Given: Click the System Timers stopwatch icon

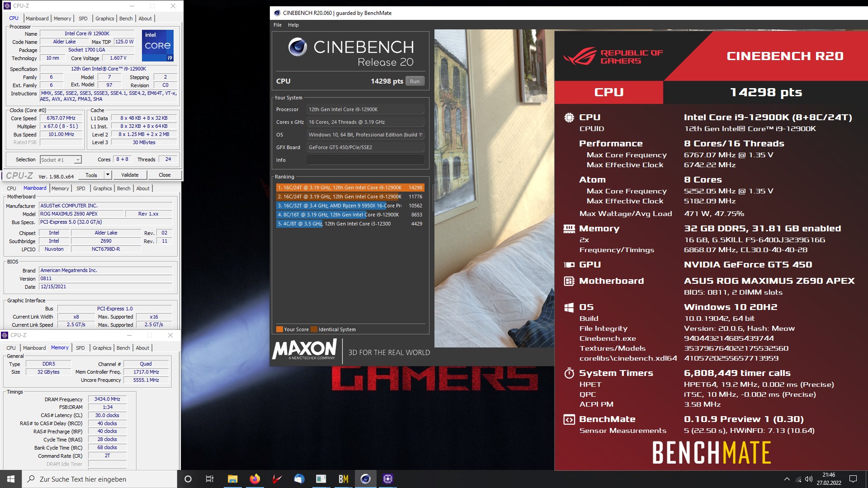Looking at the screenshot, I should point(569,373).
